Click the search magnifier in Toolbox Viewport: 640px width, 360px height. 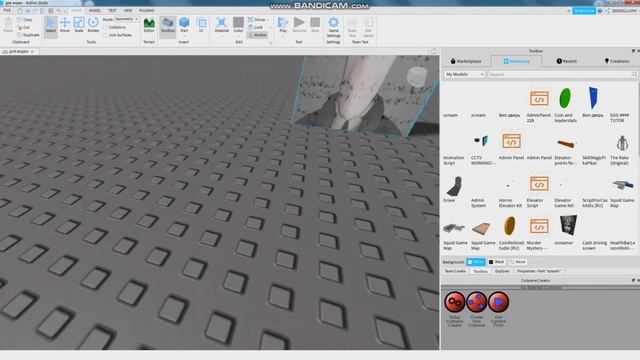click(x=634, y=74)
